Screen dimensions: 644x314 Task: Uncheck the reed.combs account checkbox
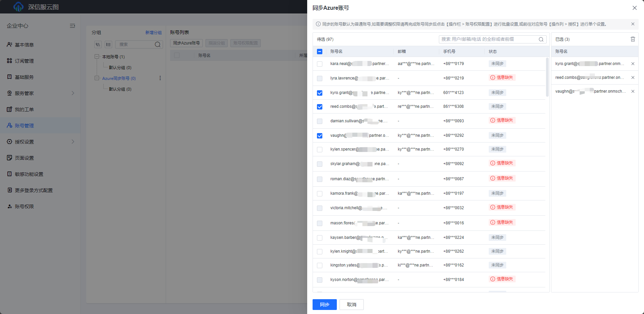tap(320, 107)
